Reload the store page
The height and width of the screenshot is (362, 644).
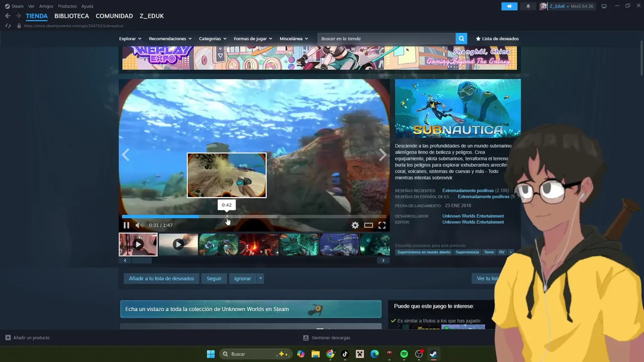[x=8, y=26]
